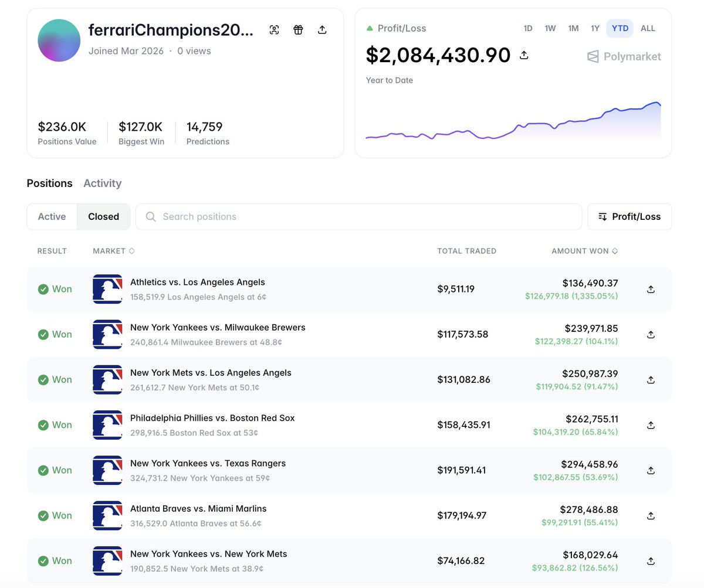Image resolution: width=704 pixels, height=588 pixels.
Task: Click the Won result for Athletics vs. Angels
Action: pyautogui.click(x=55, y=289)
